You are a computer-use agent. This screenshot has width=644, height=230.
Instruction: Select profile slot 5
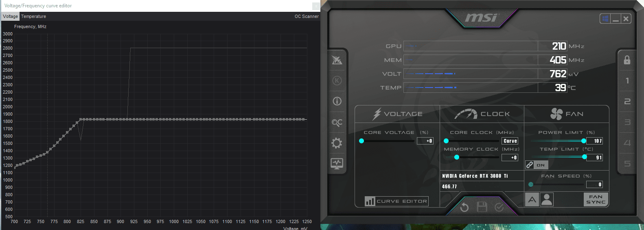click(x=627, y=164)
